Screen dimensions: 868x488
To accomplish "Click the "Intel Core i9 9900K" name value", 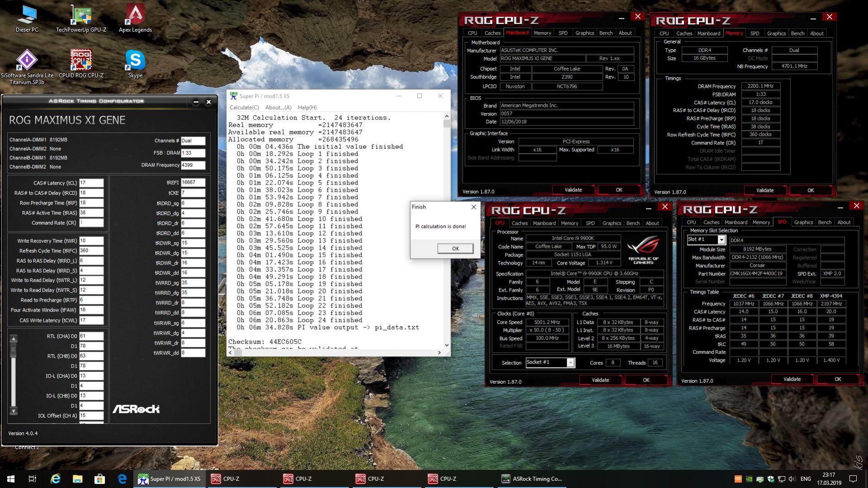I will coord(573,238).
